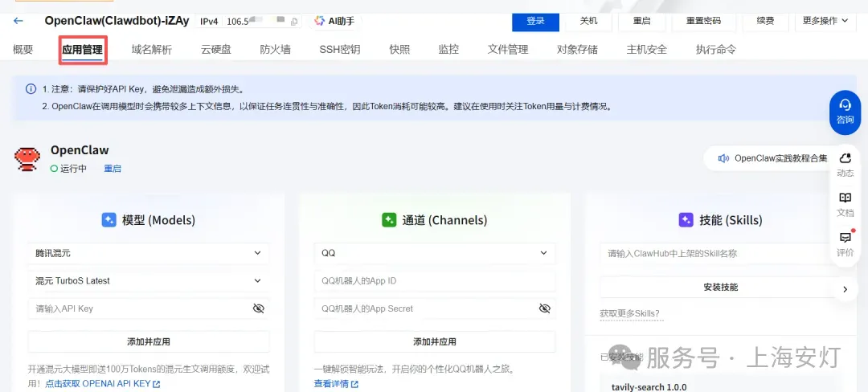Image resolution: width=868 pixels, height=392 pixels.
Task: Click the green 运行中 status circle
Action: pos(54,169)
